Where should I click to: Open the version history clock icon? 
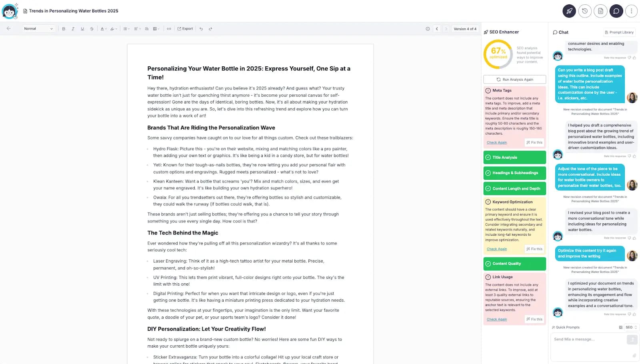point(585,11)
